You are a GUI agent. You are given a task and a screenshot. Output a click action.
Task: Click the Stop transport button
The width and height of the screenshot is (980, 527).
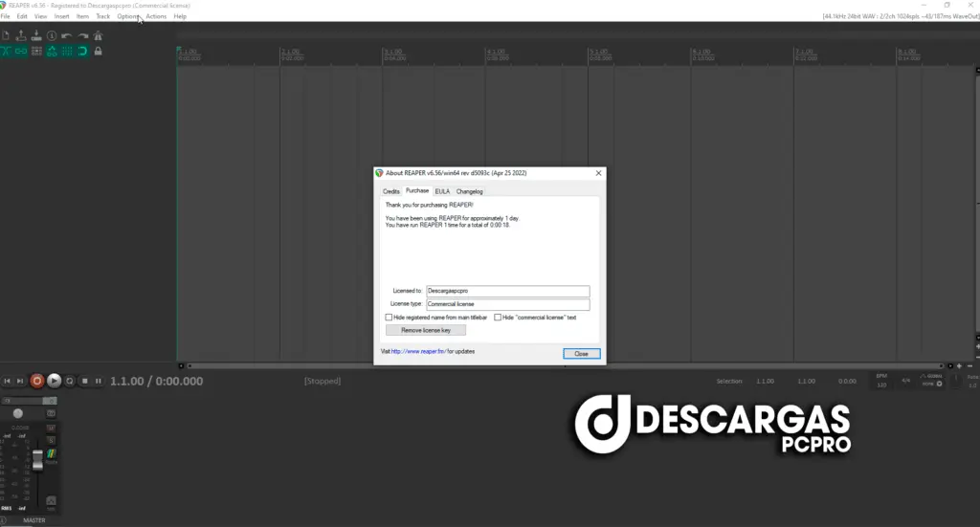pos(85,381)
